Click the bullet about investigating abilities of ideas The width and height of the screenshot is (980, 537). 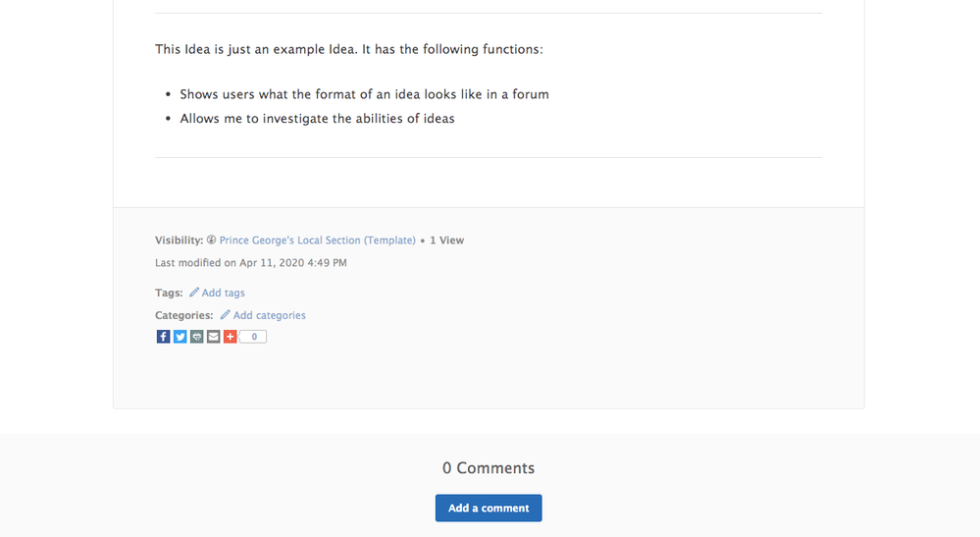tap(317, 119)
